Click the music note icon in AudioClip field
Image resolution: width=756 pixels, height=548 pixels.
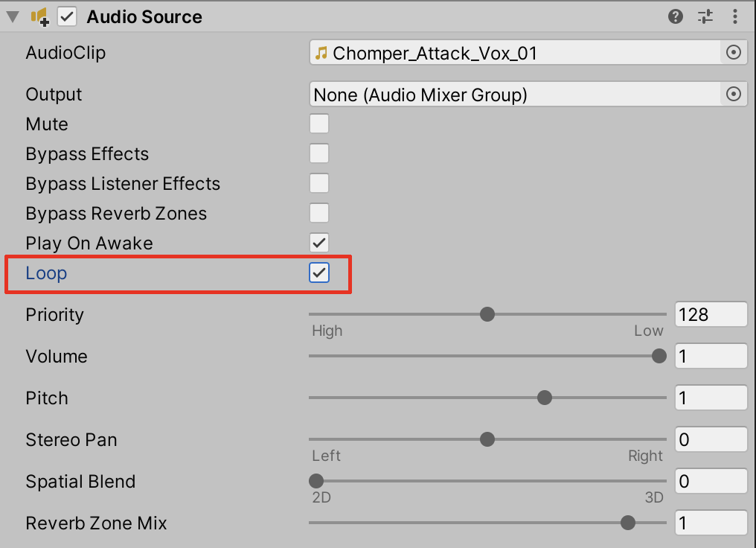coord(321,53)
